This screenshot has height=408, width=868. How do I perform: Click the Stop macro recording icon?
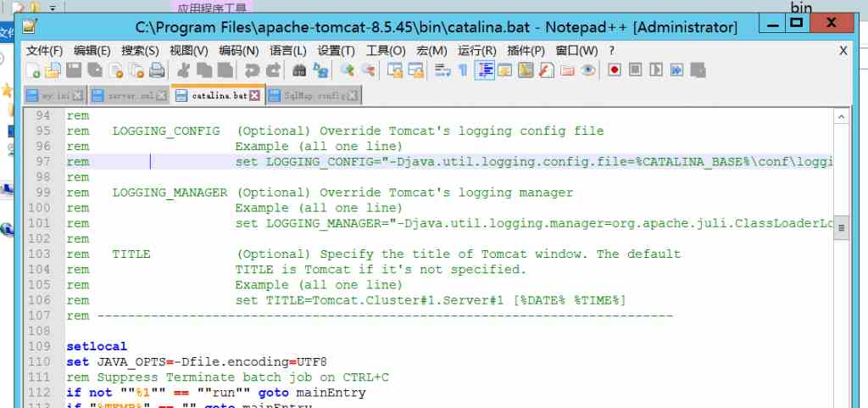[635, 70]
